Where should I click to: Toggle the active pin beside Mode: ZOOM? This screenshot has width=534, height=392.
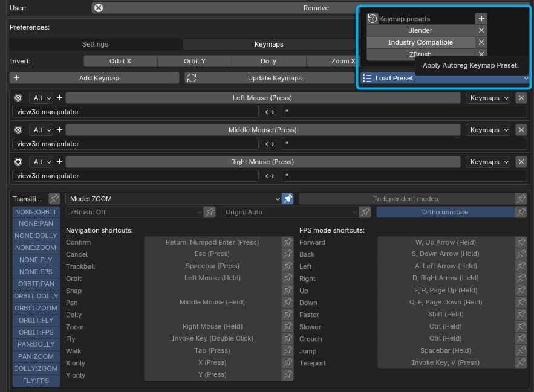(288, 199)
